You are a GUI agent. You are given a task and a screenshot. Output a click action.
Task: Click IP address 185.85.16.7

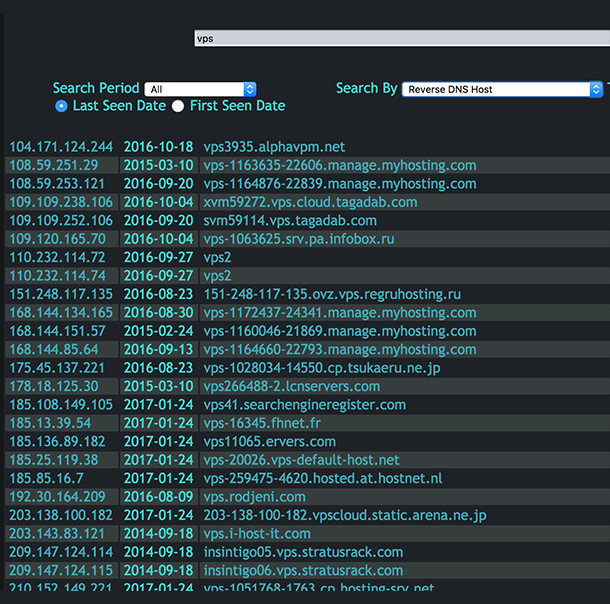pos(46,478)
